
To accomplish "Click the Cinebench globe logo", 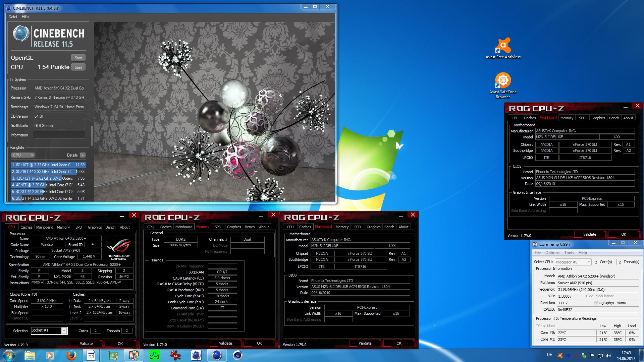I will (21, 34).
